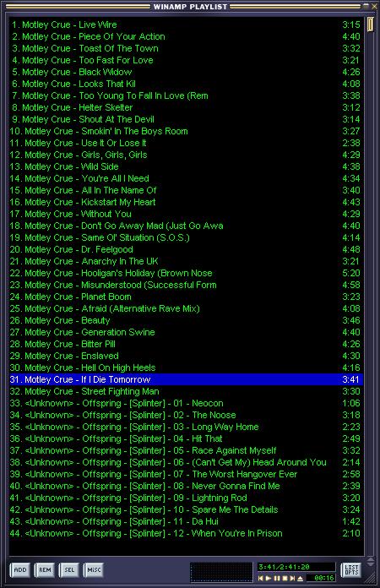The width and height of the screenshot is (380, 588).
Task: Open the LIST OPTS menu
Action: pyautogui.click(x=351, y=570)
